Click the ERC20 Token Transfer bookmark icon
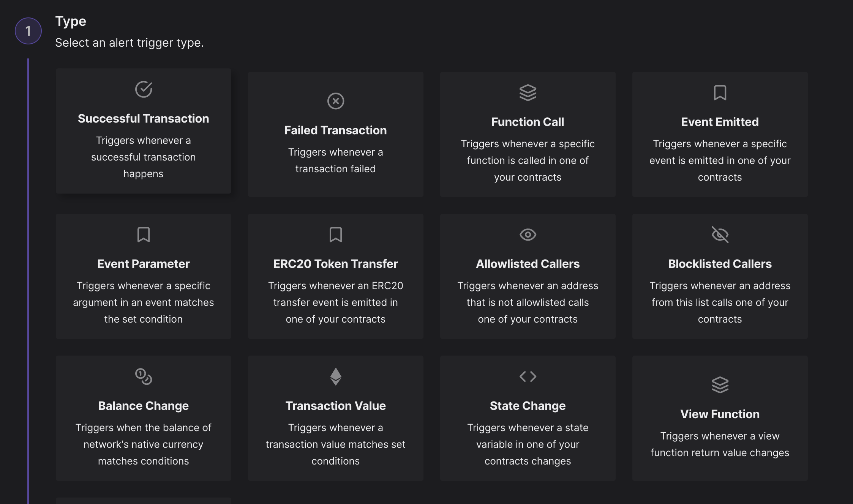This screenshot has width=853, height=504. click(336, 235)
